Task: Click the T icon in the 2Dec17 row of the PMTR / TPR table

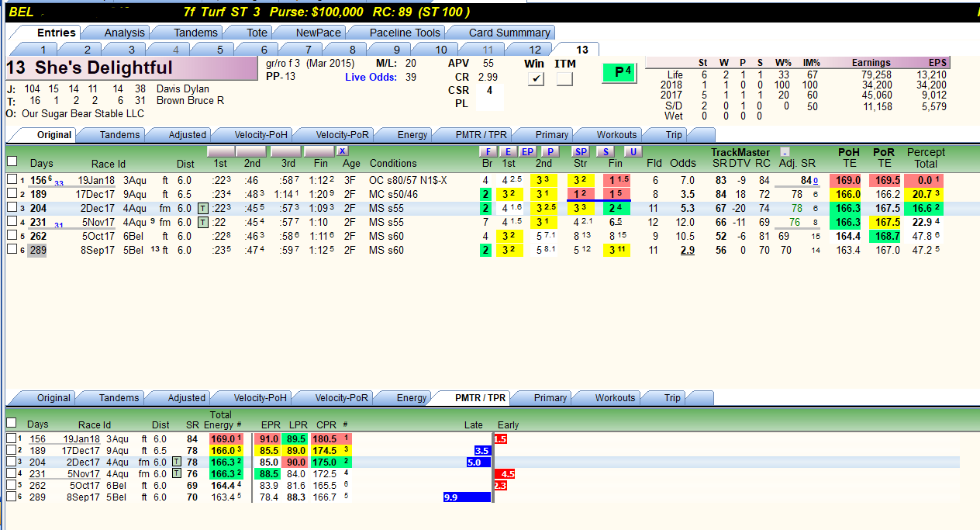Action: 176,462
